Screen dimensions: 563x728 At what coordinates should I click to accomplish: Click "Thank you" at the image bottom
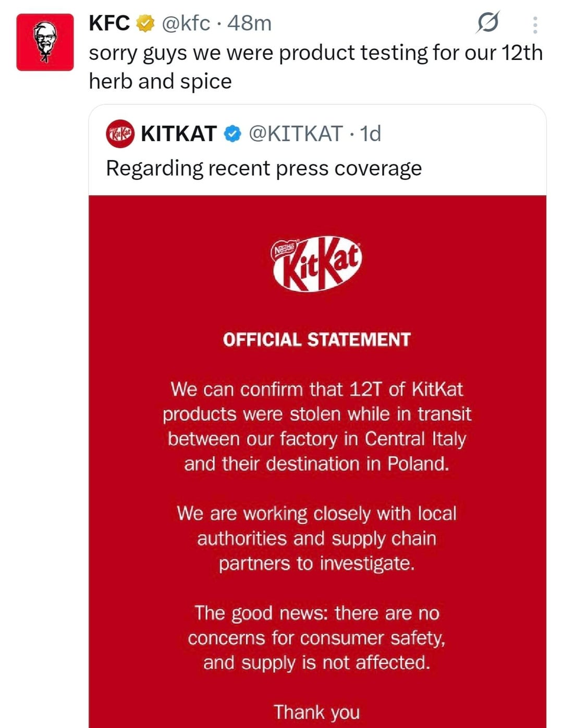316,712
